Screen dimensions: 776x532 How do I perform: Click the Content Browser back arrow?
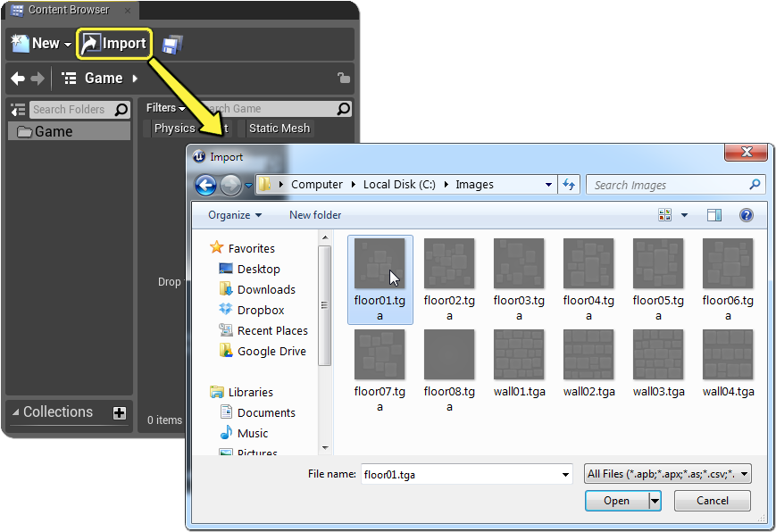pyautogui.click(x=17, y=79)
